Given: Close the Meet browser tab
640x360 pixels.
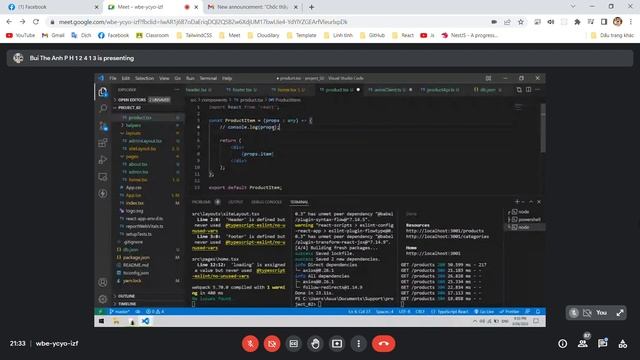Looking at the screenshot, I should pos(196,7).
